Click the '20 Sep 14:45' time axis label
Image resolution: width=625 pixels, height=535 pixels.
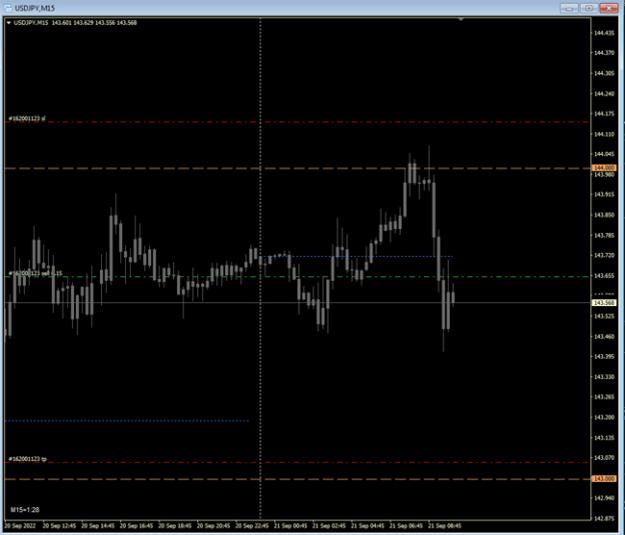coord(98,526)
